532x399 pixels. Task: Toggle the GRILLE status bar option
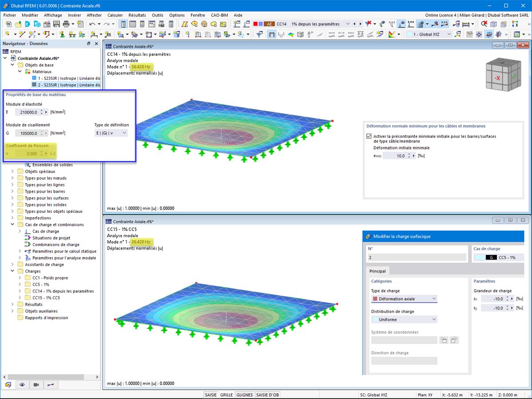pyautogui.click(x=227, y=395)
